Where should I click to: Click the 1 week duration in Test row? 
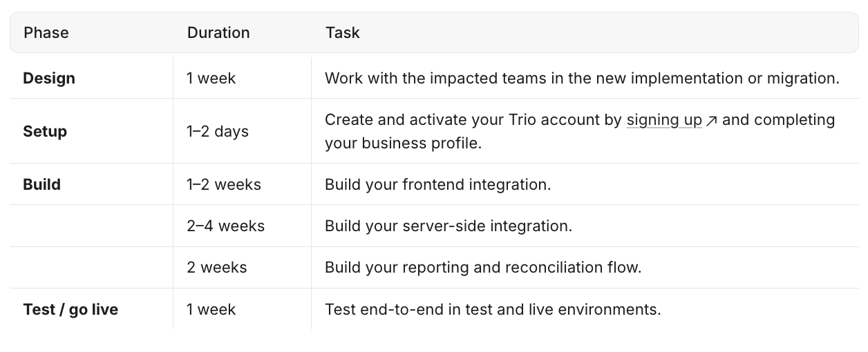(211, 309)
